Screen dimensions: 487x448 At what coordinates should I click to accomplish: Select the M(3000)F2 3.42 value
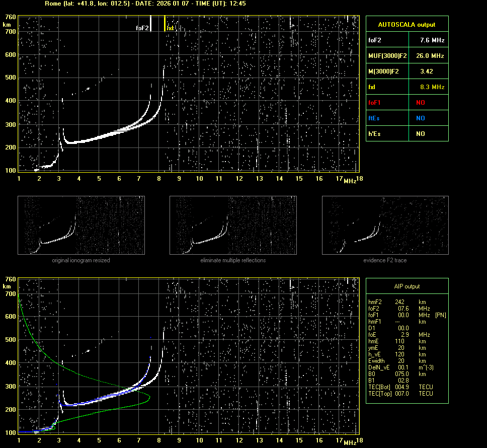pos(426,71)
